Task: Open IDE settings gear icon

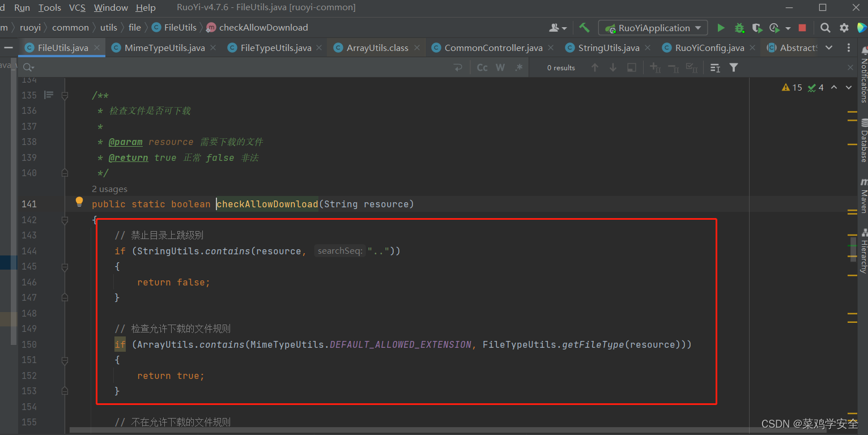Action: (x=844, y=28)
